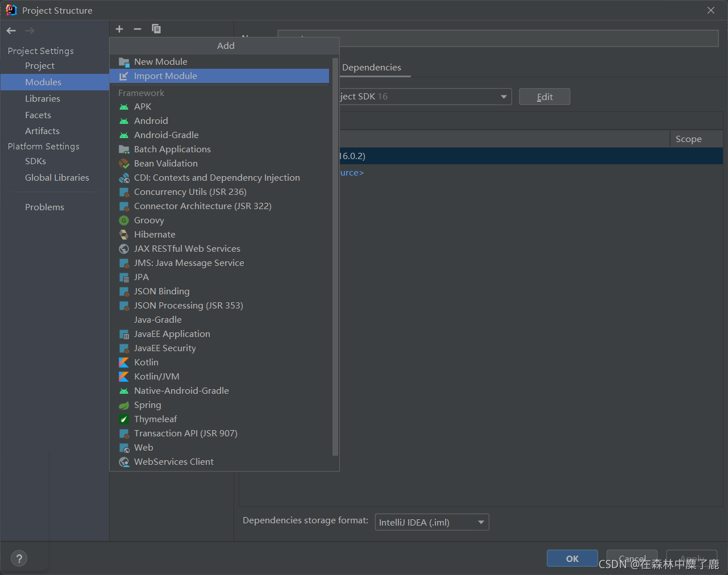This screenshot has height=575, width=728.
Task: Click the Kotlin/JVM framework icon
Action: [124, 377]
